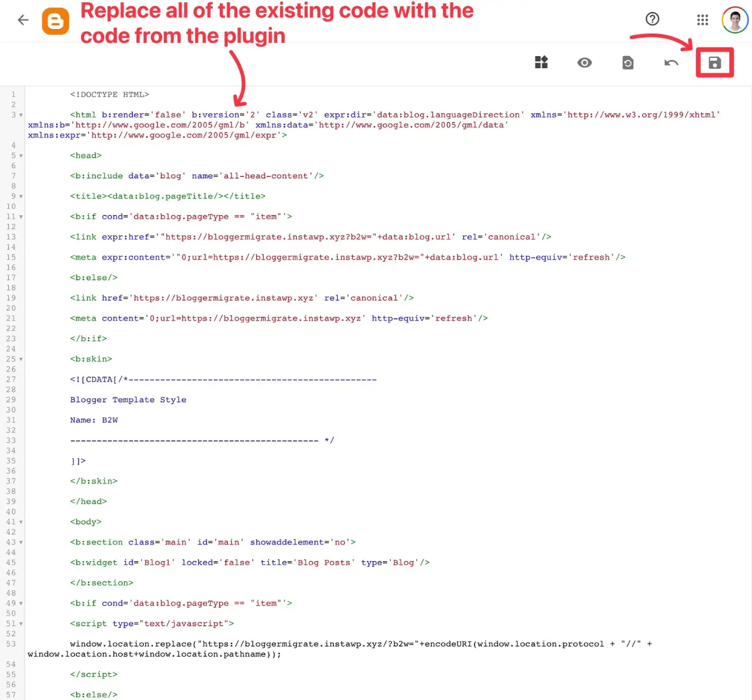The width and height of the screenshot is (752, 700).
Task: Click the </script> closing tag
Action: (x=94, y=675)
